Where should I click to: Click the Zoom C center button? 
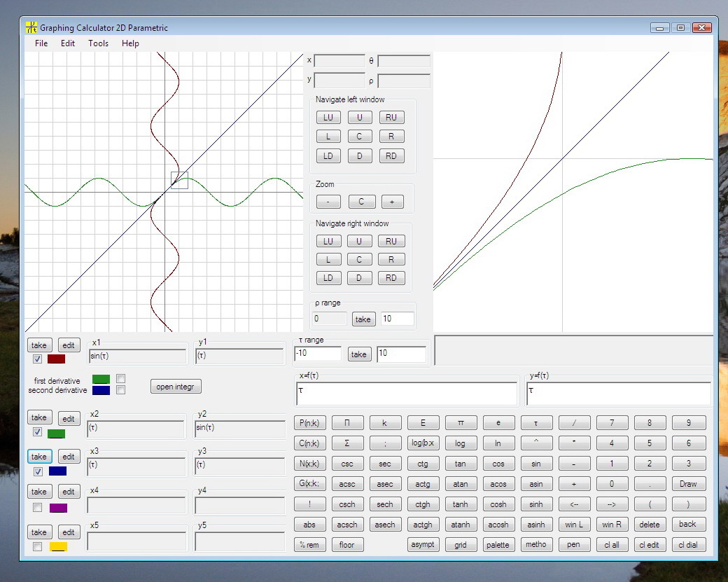[x=361, y=202]
